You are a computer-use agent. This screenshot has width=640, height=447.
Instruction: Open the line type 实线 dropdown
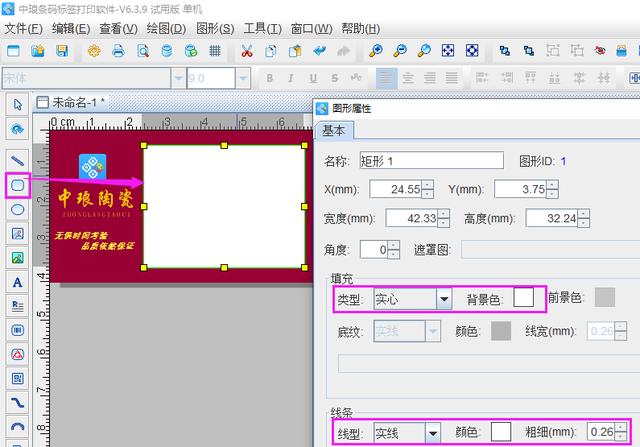tap(433, 433)
